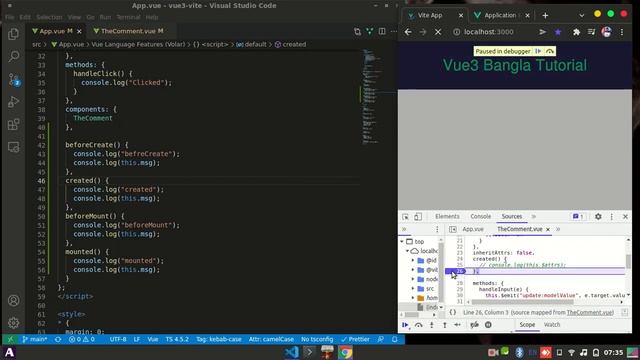
Task: Open the Explorer view in VS Code
Action: (x=13, y=34)
